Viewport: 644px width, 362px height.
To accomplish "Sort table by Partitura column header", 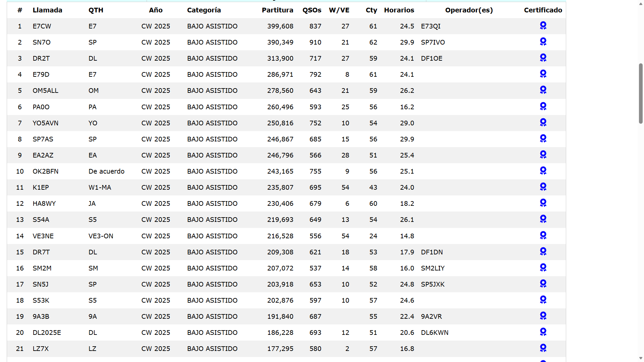I will (277, 10).
